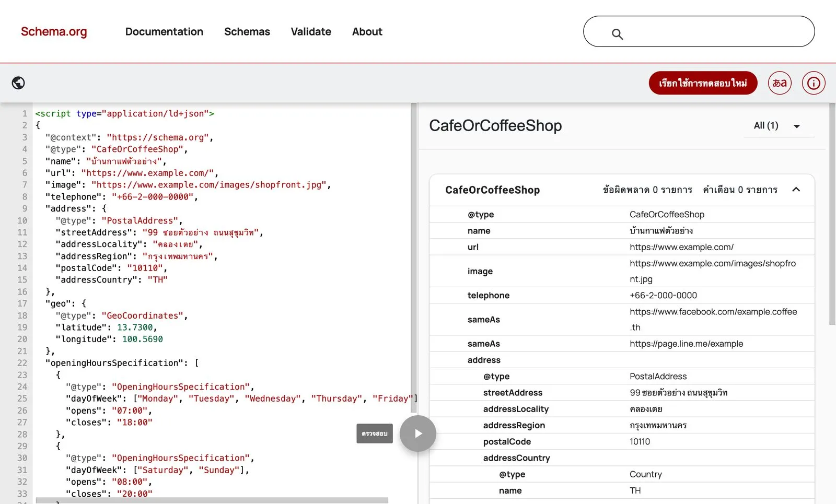Image resolution: width=836 pixels, height=504 pixels.
Task: Click the CafeOrCoffeeShop results heading
Action: coord(495,126)
